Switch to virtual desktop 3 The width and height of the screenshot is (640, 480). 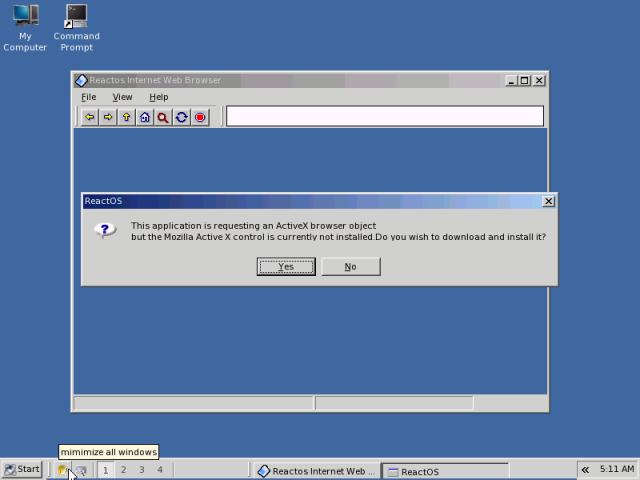pos(141,469)
